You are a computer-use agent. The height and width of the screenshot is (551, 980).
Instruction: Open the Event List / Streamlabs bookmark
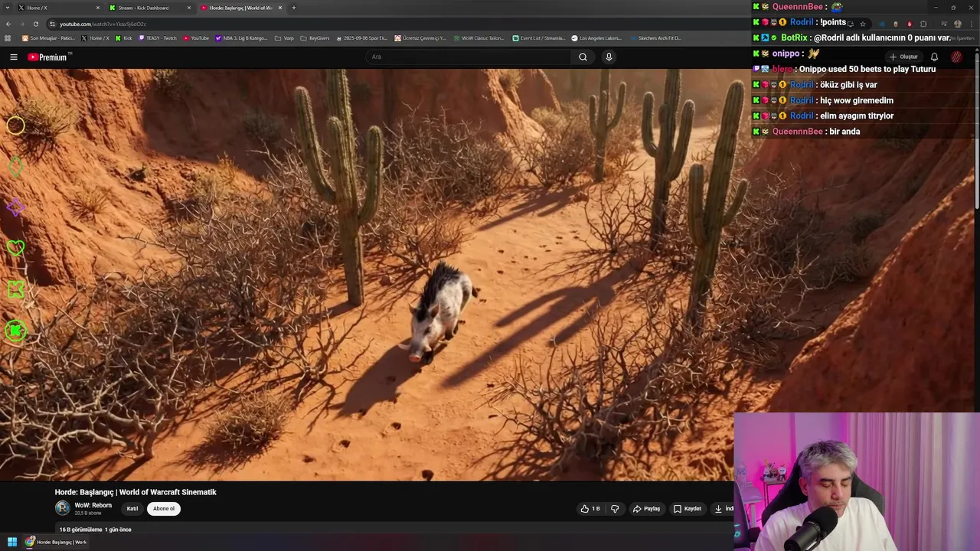[x=539, y=37]
